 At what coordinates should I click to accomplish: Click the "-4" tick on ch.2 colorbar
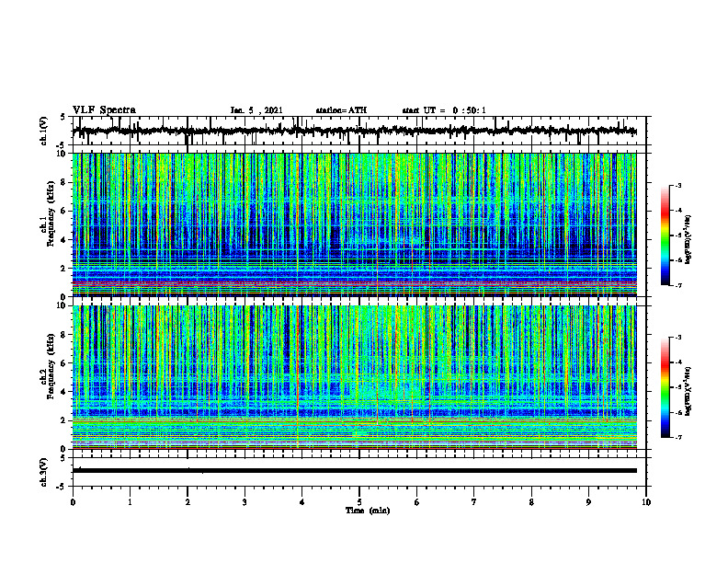click(x=678, y=362)
